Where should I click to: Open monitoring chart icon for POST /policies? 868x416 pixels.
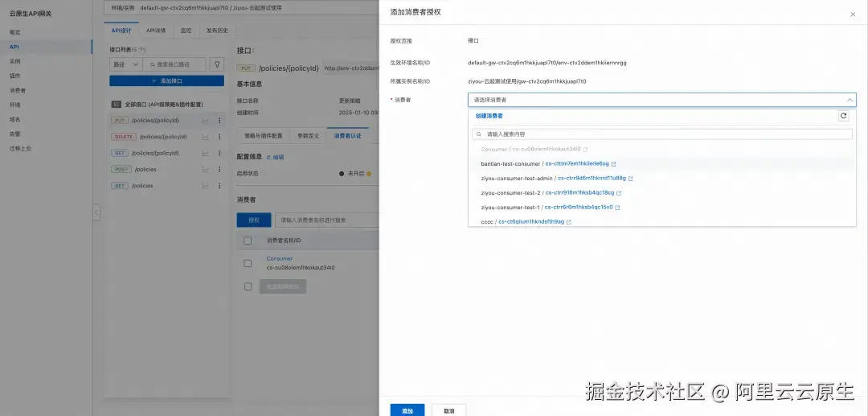pos(206,170)
